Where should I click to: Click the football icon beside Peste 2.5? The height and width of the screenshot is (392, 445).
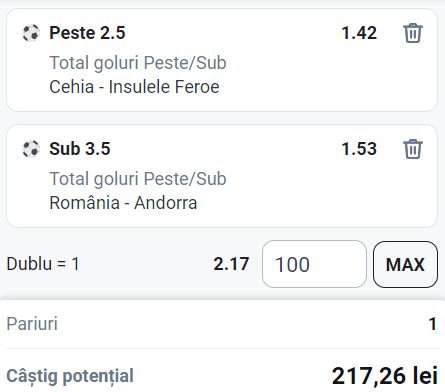click(31, 33)
